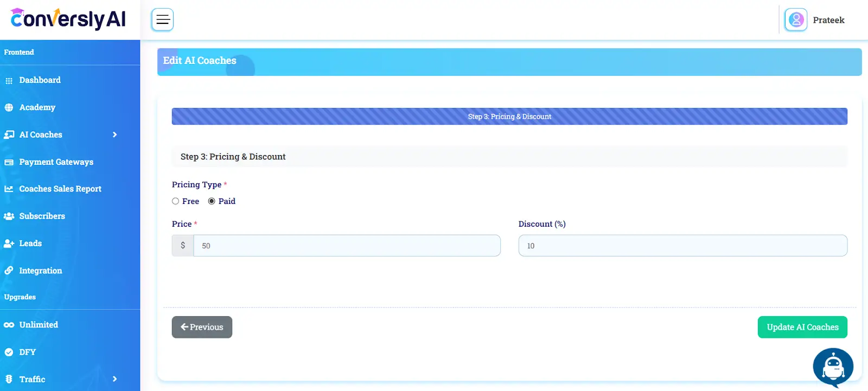Click the Update AI Coaches button
Screen dimensions: 868x391
802,327
